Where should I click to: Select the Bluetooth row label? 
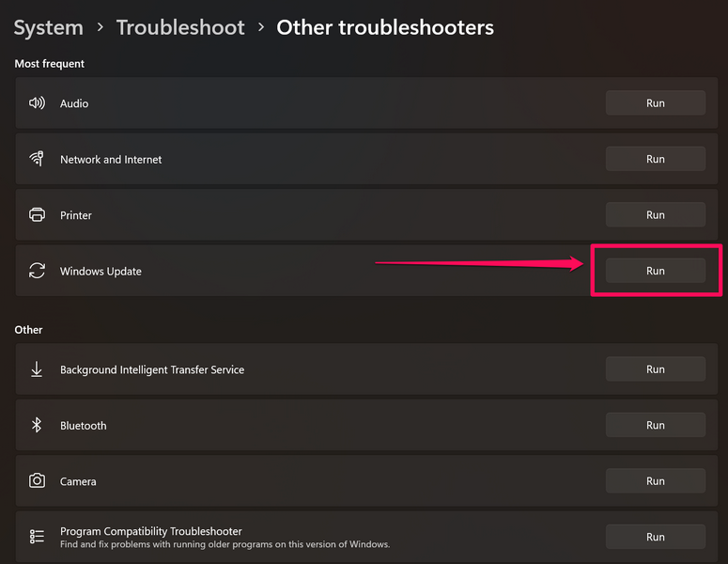[x=84, y=426]
